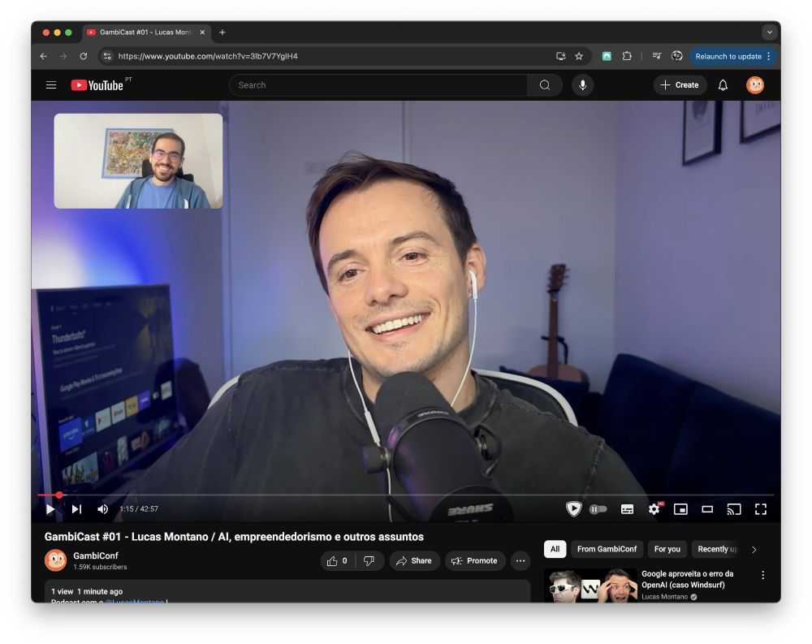This screenshot has width=812, height=644.
Task: Enable miniplayer mode
Action: click(x=680, y=509)
